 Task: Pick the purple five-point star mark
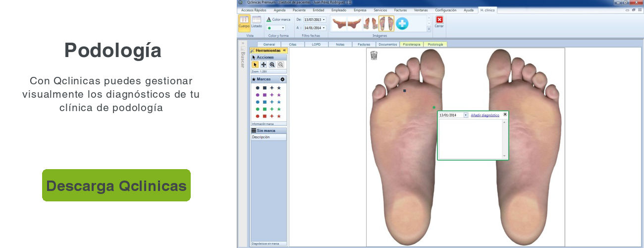pyautogui.click(x=278, y=95)
